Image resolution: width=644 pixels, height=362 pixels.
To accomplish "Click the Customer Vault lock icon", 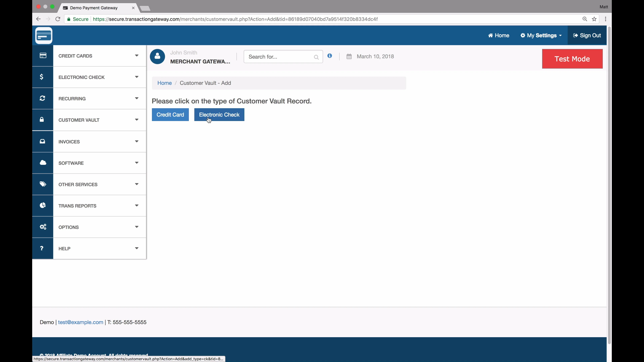I will [42, 120].
